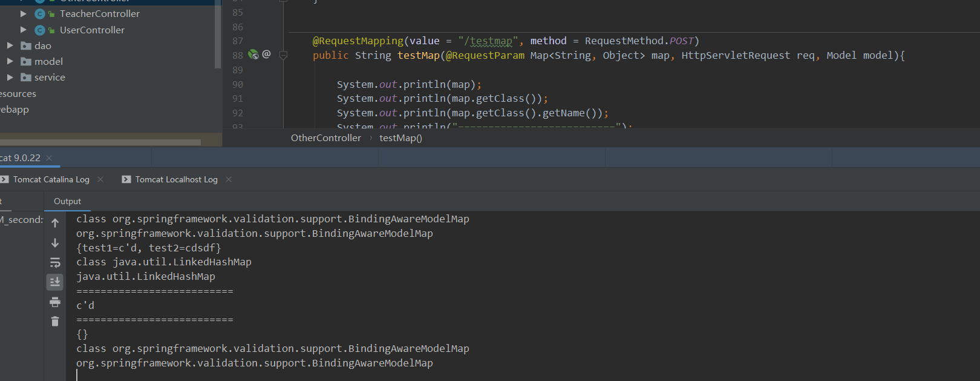The height and width of the screenshot is (381, 980).
Task: Close the Tomcat Localhost Log tab
Action: pos(229,179)
